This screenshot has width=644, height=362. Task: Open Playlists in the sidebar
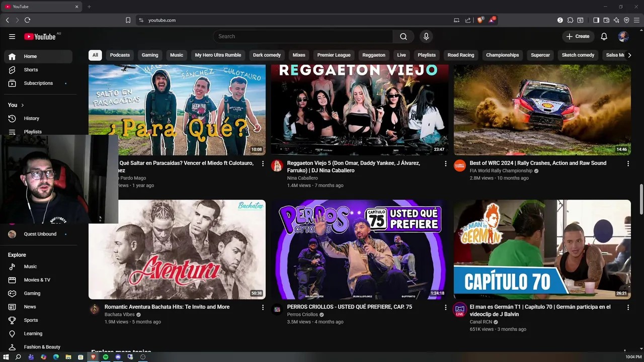point(38,132)
